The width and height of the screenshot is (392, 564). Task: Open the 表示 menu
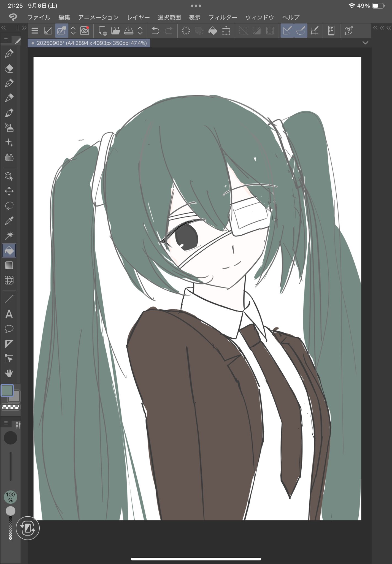pyautogui.click(x=195, y=17)
